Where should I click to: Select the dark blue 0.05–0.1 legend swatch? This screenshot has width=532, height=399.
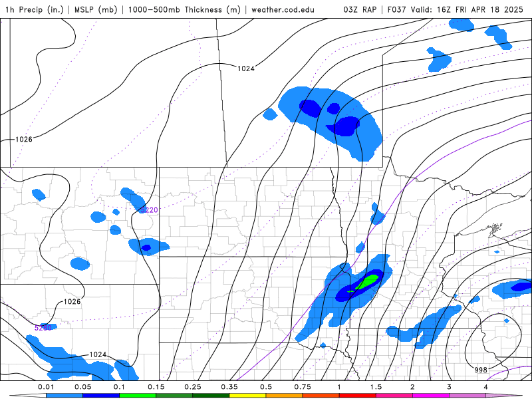[101, 396]
